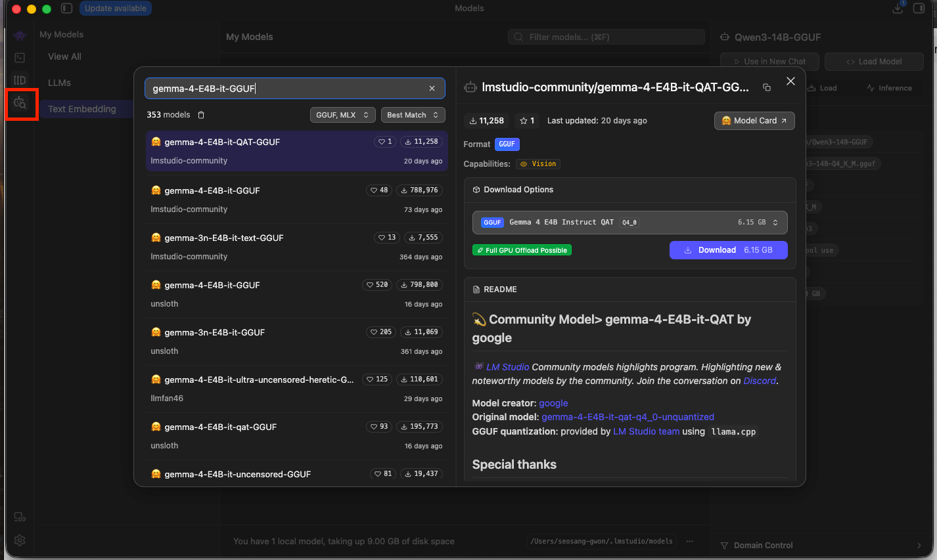Open the settings gear in the sidebar
The height and width of the screenshot is (560, 937).
coord(20,540)
